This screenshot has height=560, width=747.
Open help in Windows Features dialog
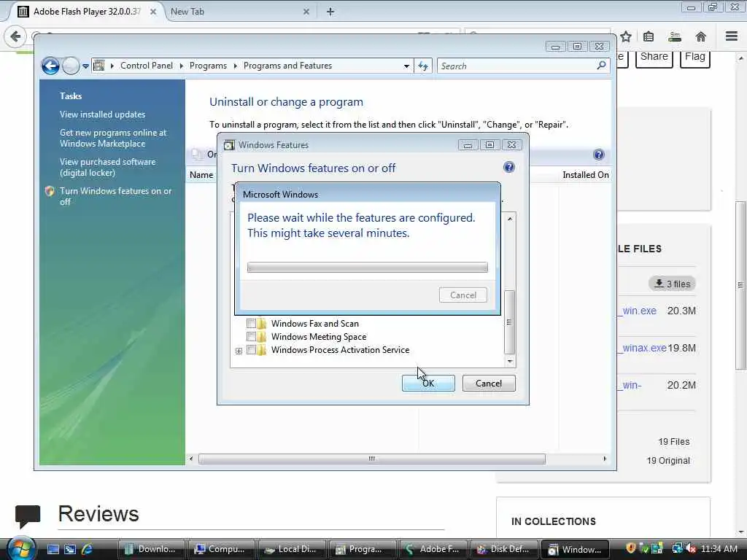[x=508, y=167]
